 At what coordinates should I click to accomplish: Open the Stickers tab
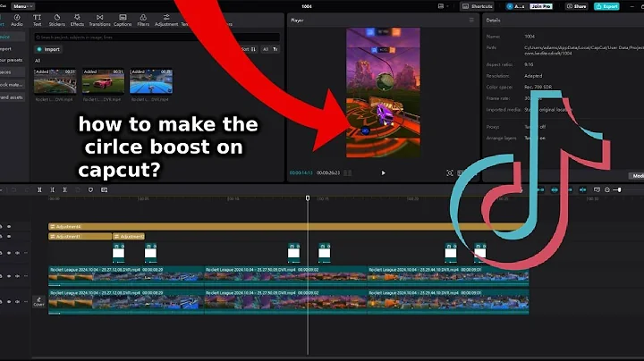pos(57,20)
